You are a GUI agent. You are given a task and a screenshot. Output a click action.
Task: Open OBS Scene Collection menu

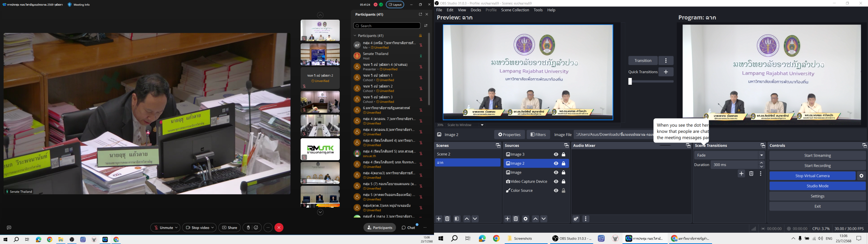[515, 10]
